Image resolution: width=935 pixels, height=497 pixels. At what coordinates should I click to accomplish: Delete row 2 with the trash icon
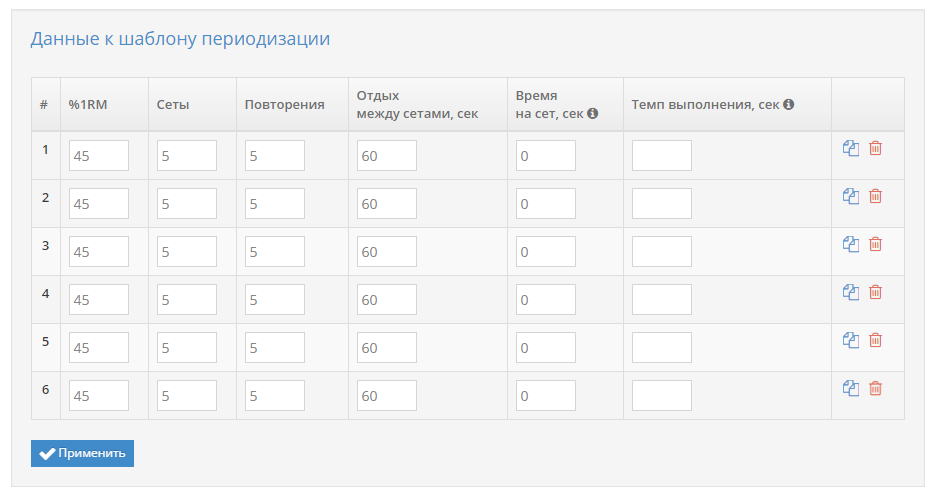tap(875, 196)
